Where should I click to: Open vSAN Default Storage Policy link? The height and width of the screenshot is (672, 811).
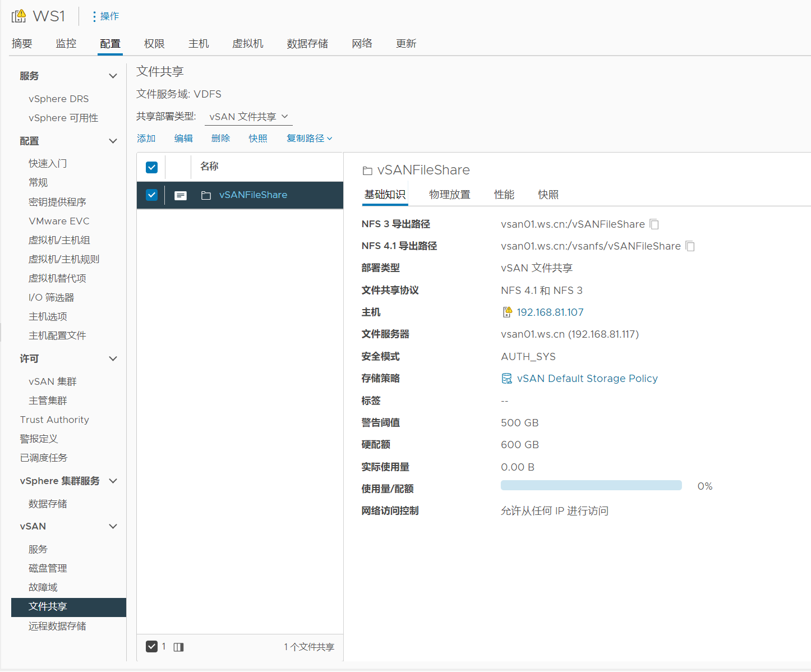pos(587,379)
